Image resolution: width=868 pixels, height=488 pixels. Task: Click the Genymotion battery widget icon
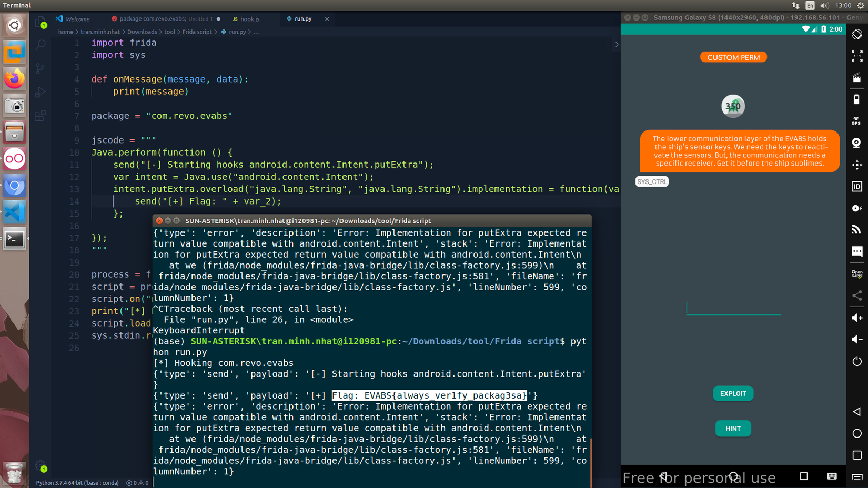[856, 99]
